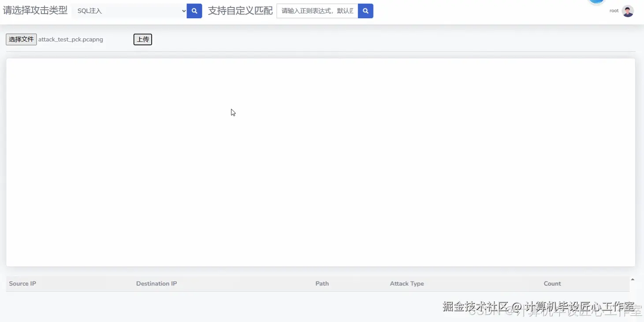Click the search magnifier beside the attack type dropdown

click(x=194, y=11)
